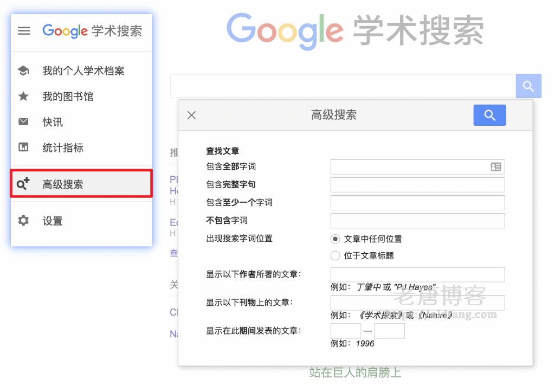Focus the 包含至少一个字词 input field

click(418, 203)
